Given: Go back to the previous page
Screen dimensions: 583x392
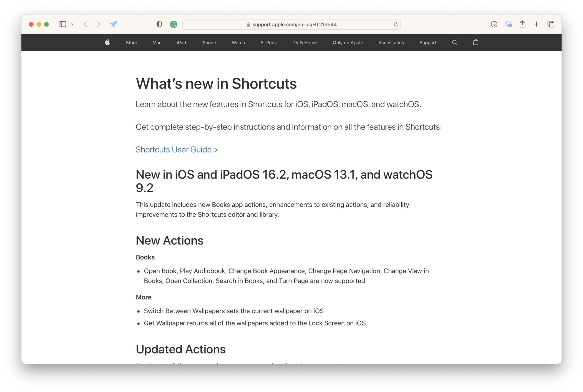Looking at the screenshot, I should tap(85, 24).
